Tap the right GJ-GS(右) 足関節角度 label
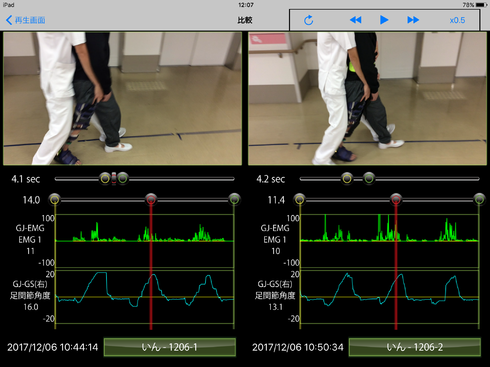The width and height of the screenshot is (490, 367). [x=275, y=290]
